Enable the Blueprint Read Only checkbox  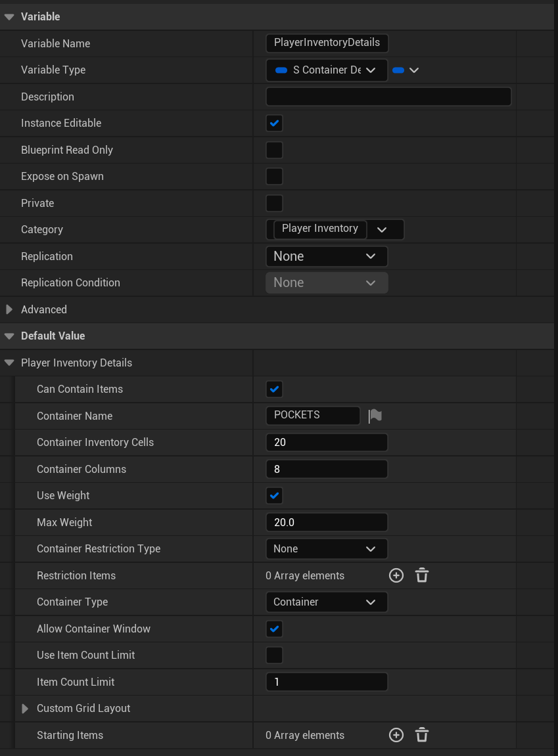(274, 150)
